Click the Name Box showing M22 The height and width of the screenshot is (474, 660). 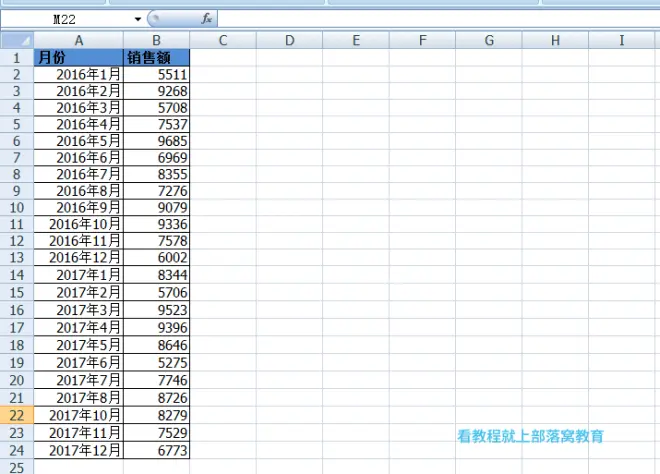click(x=64, y=19)
